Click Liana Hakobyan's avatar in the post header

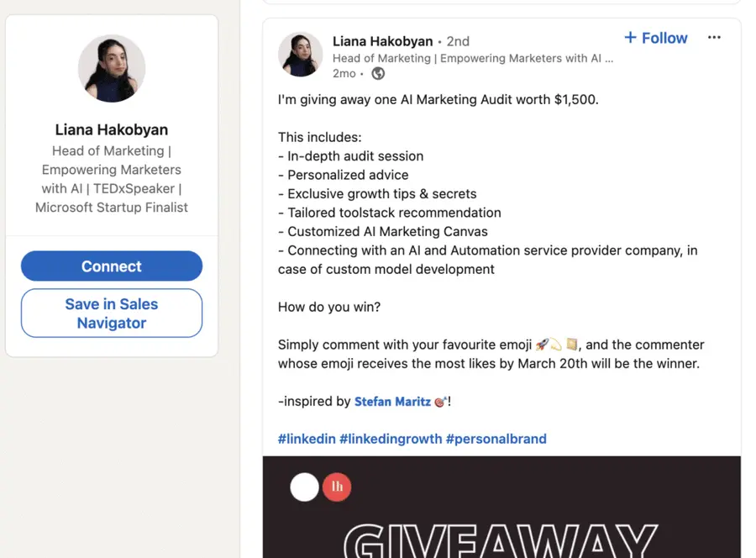[300, 55]
